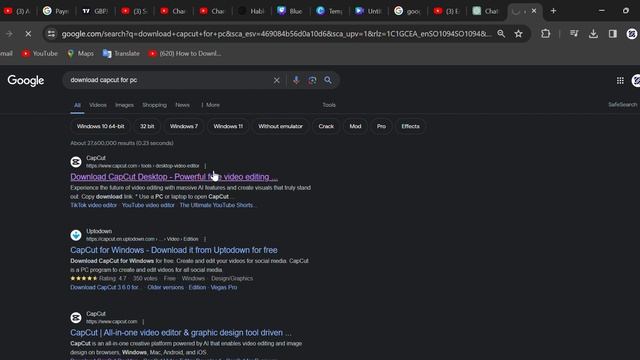This screenshot has height=360, width=640.
Task: Apply the 'Effects' filter chip
Action: pos(410,127)
